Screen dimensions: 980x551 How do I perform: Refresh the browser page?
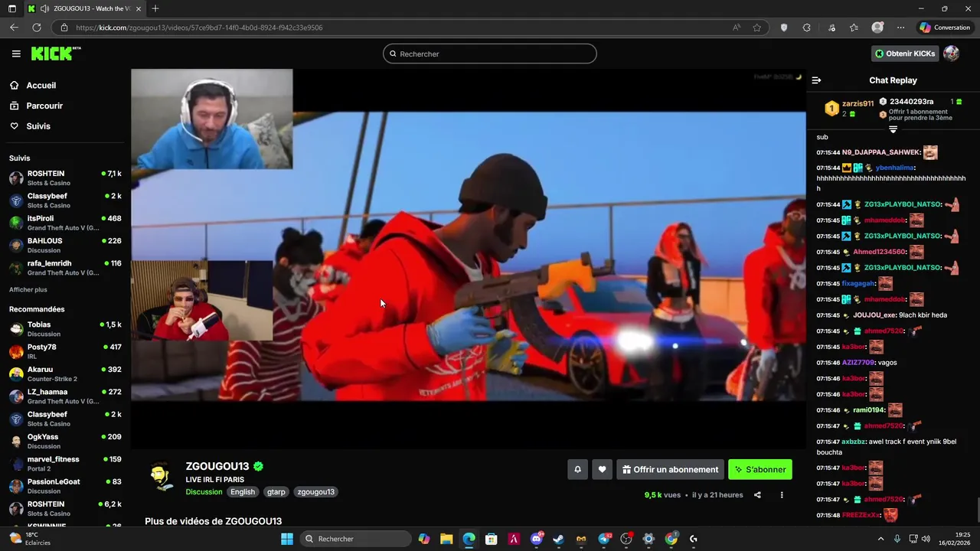coord(36,28)
